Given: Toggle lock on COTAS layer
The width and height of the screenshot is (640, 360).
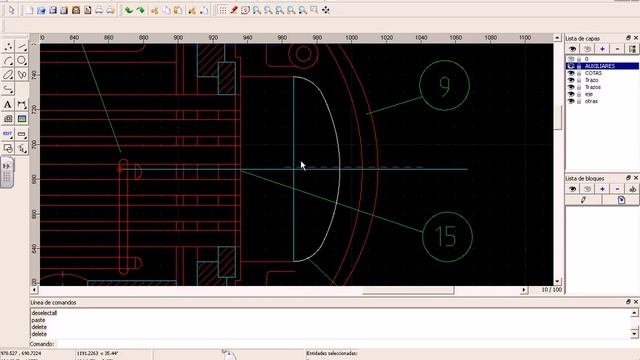Looking at the screenshot, I should 579,73.
